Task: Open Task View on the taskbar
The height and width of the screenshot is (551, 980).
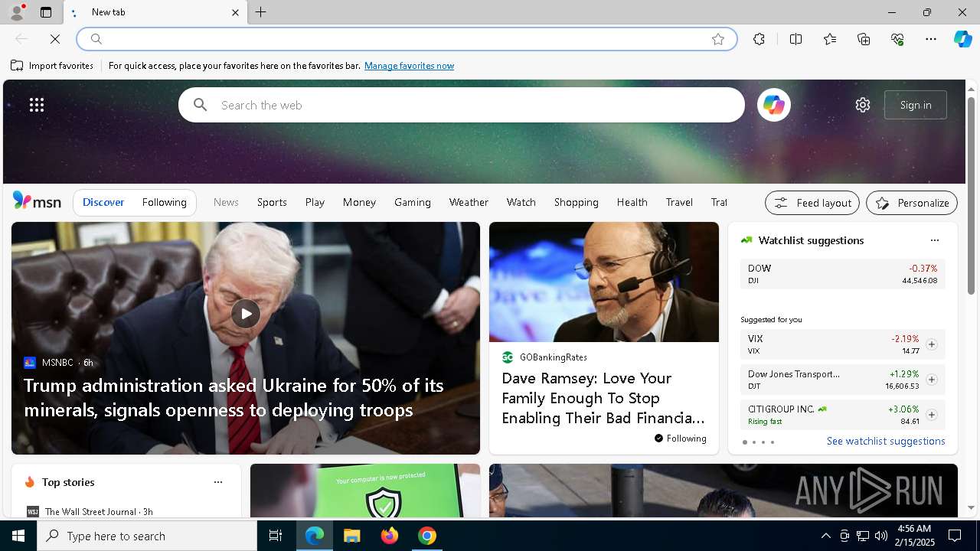Action: (276, 536)
